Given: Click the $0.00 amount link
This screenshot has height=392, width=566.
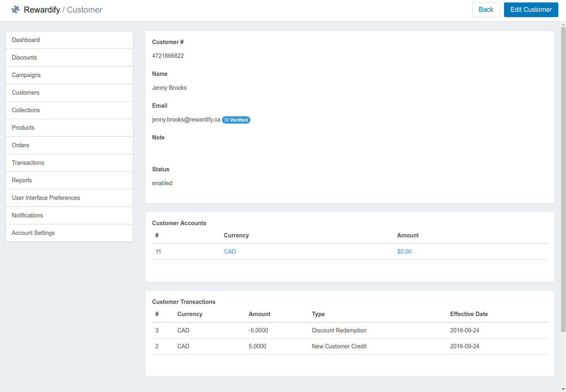Looking at the screenshot, I should click(404, 252).
